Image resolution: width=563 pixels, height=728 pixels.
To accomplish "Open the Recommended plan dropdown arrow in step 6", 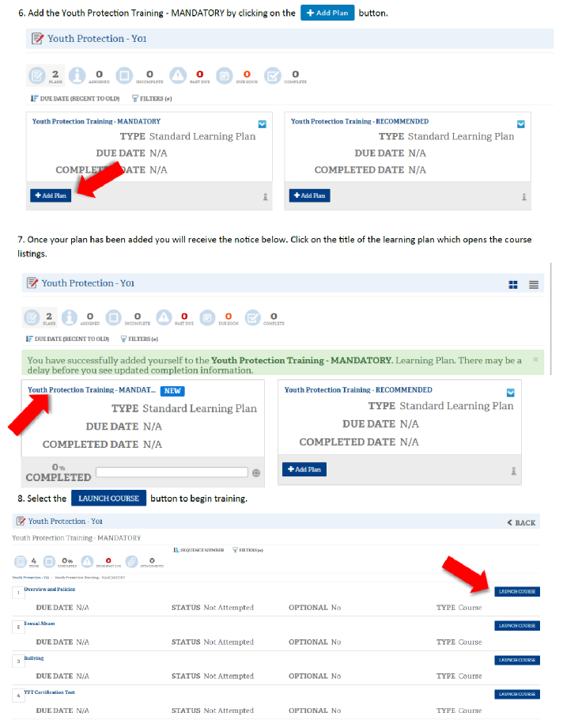I will tap(520, 123).
